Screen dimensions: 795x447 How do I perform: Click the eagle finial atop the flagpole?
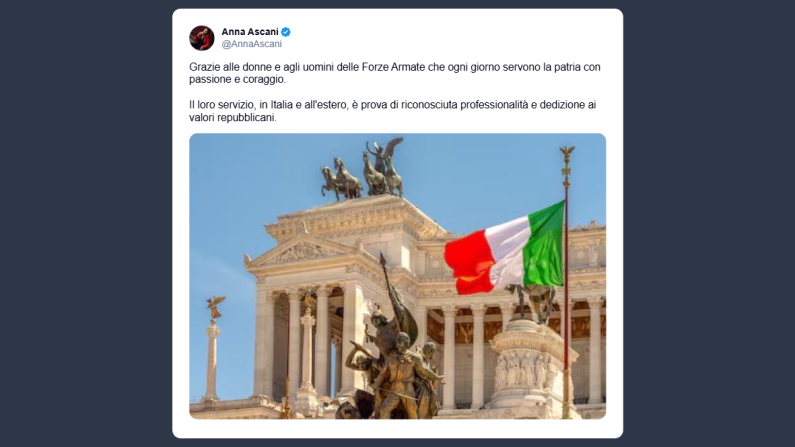[x=567, y=151]
